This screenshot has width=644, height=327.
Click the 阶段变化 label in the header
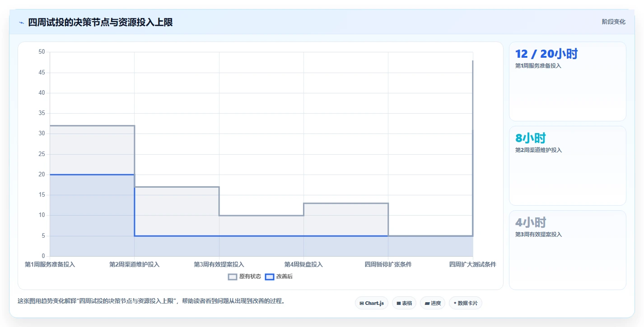pyautogui.click(x=614, y=22)
